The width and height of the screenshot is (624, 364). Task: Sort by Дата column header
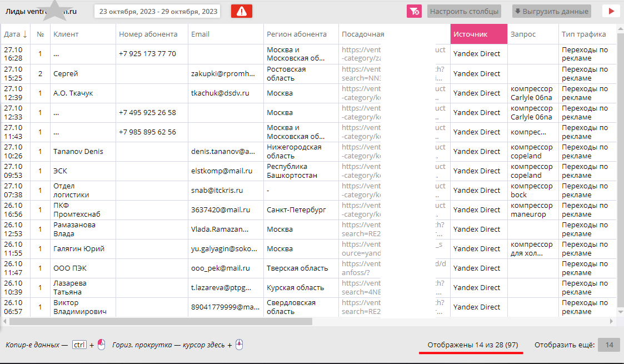point(16,34)
